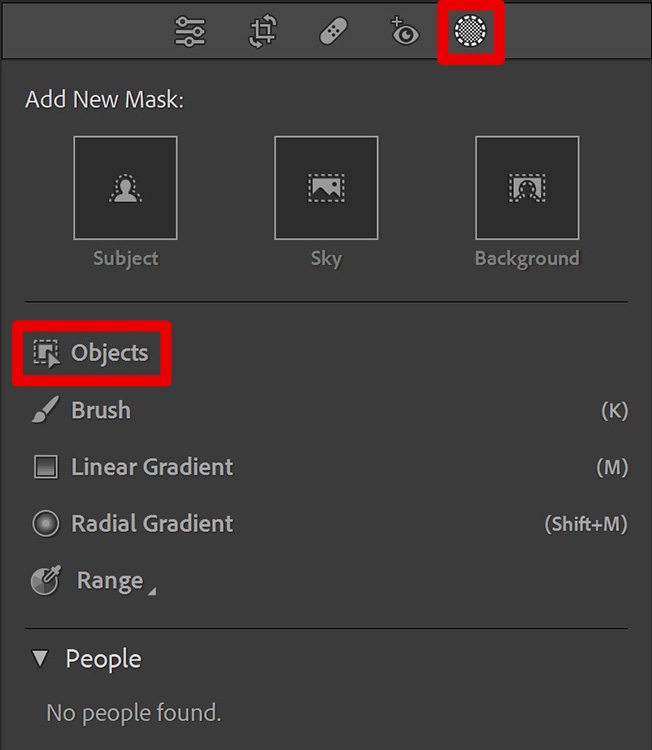The width and height of the screenshot is (652, 750).
Task: Collapse the People section triangle
Action: 40,659
